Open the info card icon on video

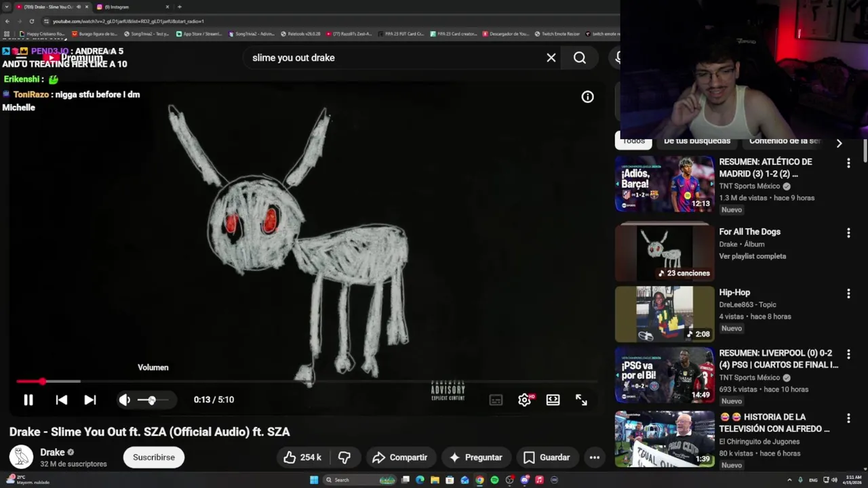pyautogui.click(x=587, y=97)
